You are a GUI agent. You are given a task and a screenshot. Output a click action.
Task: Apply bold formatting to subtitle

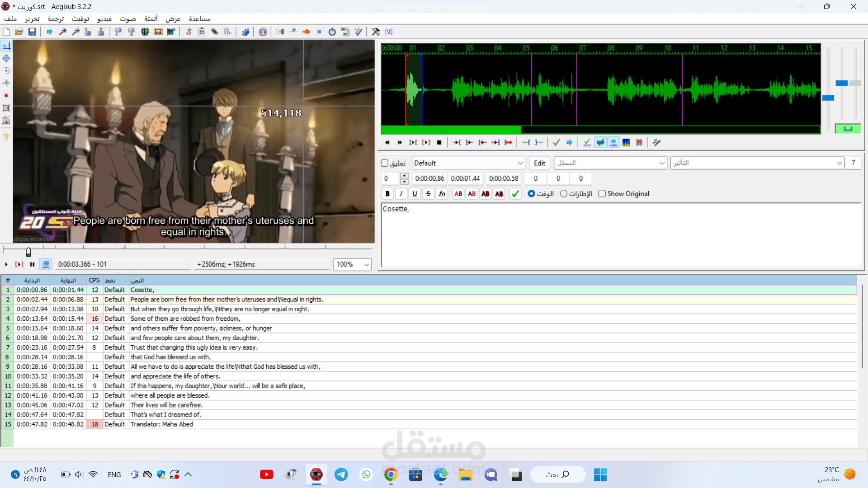click(387, 194)
